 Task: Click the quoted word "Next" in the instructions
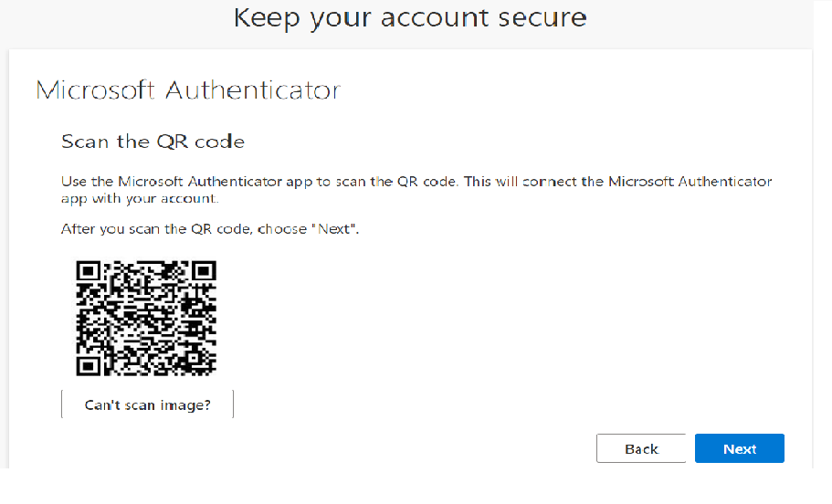tap(333, 229)
